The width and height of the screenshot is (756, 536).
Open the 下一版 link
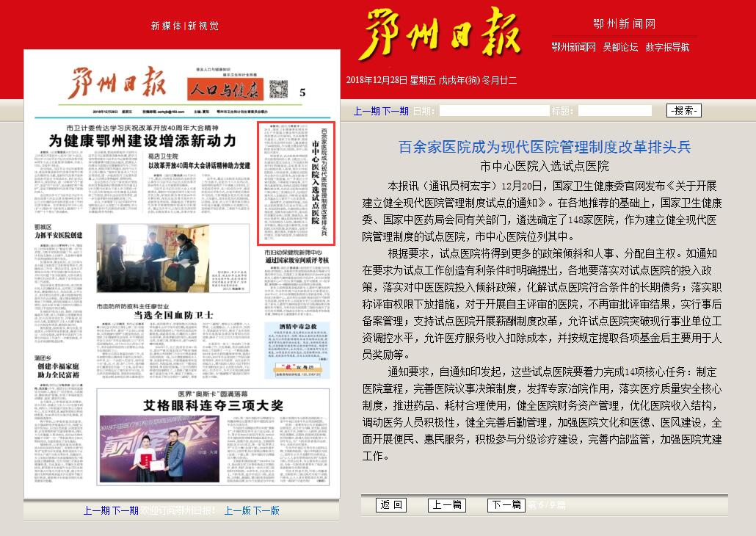pos(266,510)
